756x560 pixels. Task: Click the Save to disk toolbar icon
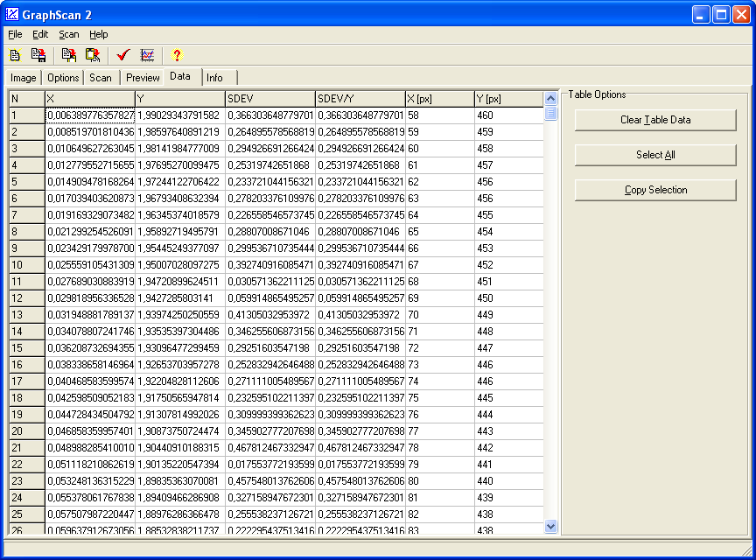(x=38, y=55)
